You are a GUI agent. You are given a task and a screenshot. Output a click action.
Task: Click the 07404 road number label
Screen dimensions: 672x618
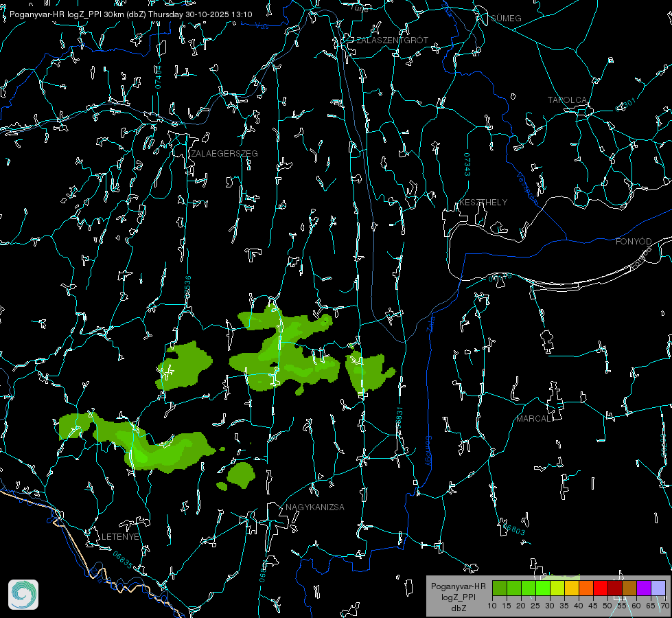pyautogui.click(x=159, y=77)
